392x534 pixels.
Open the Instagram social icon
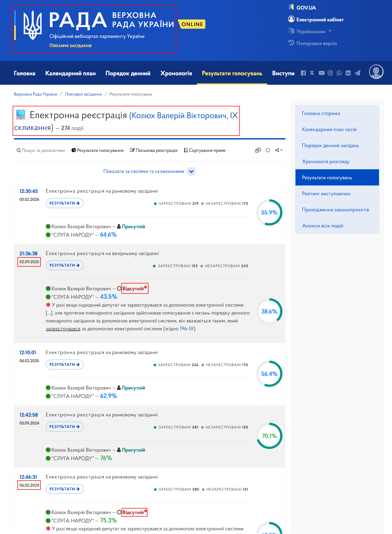tap(330, 73)
